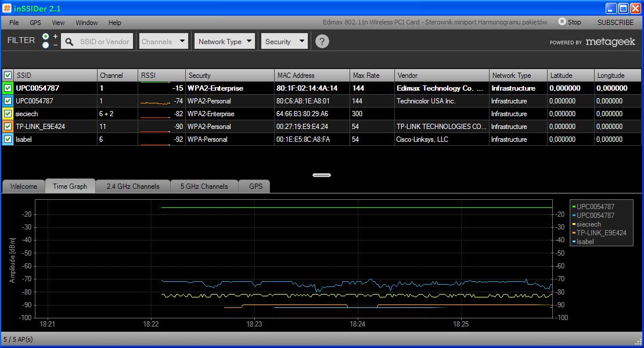Sort by the Max Rate column header
Image resolution: width=644 pixels, height=348 pixels.
click(x=372, y=75)
